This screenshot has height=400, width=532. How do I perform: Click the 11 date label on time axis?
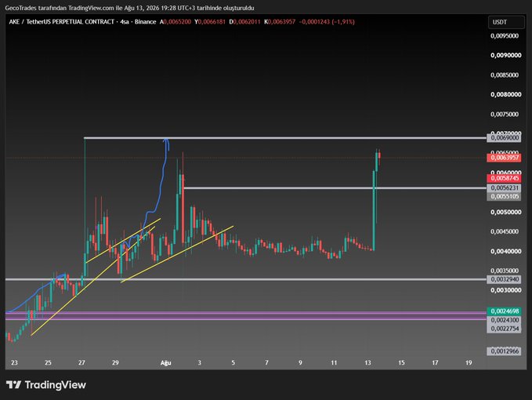[x=334, y=362]
